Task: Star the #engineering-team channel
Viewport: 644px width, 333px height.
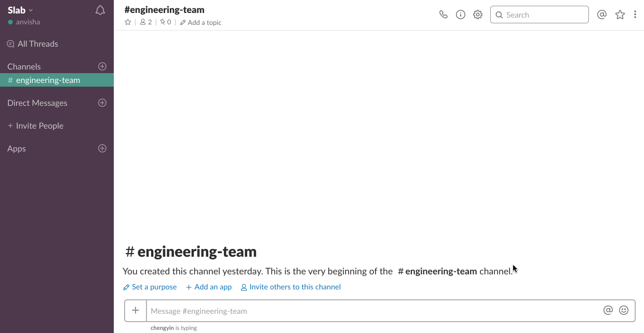Action: (128, 22)
